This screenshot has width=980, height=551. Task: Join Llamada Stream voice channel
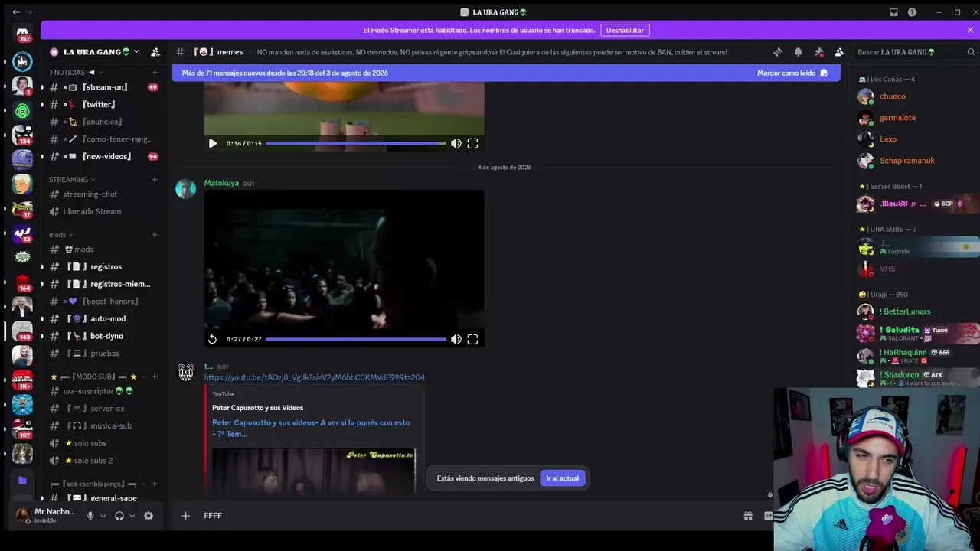point(103,211)
